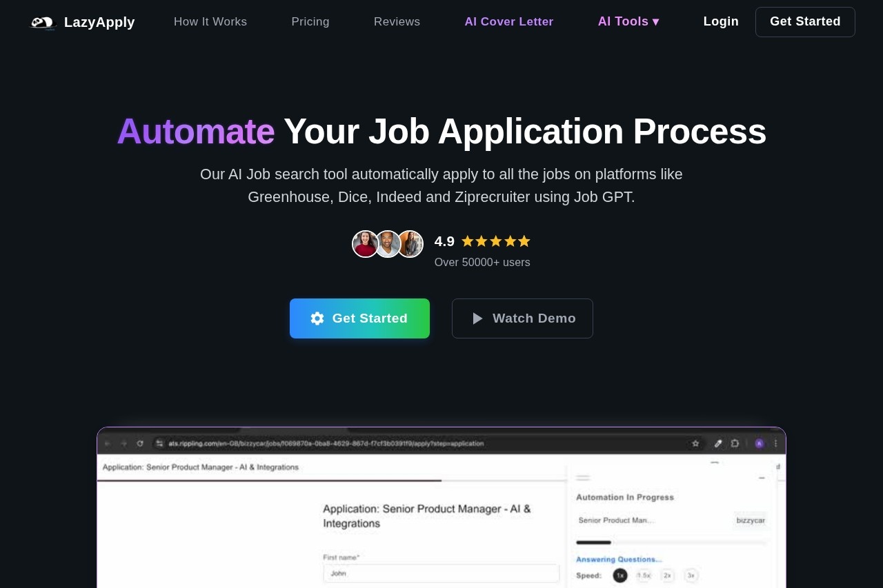Click the 'Automation In Progress' heading
883x588 pixels.
(625, 497)
